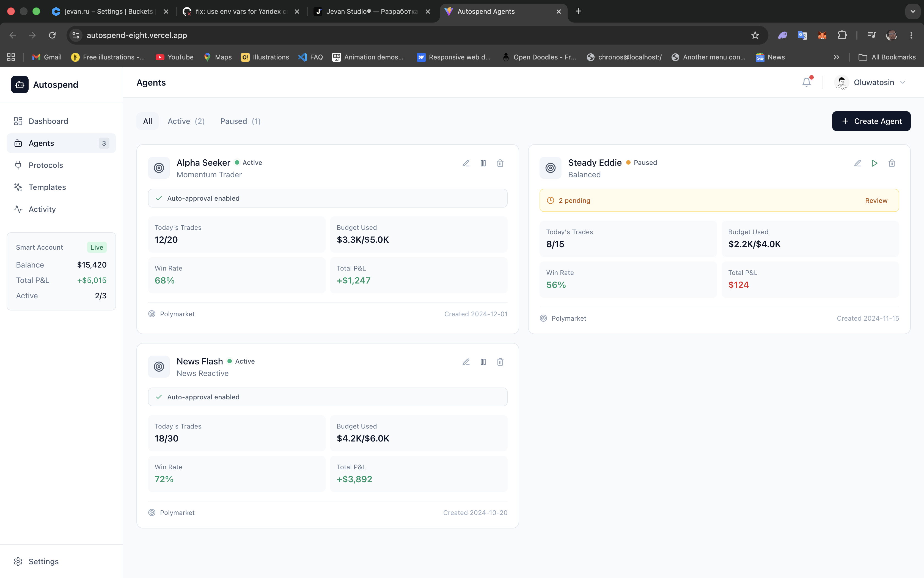Click the News Flash target icon
The width and height of the screenshot is (924, 578).
tap(159, 367)
